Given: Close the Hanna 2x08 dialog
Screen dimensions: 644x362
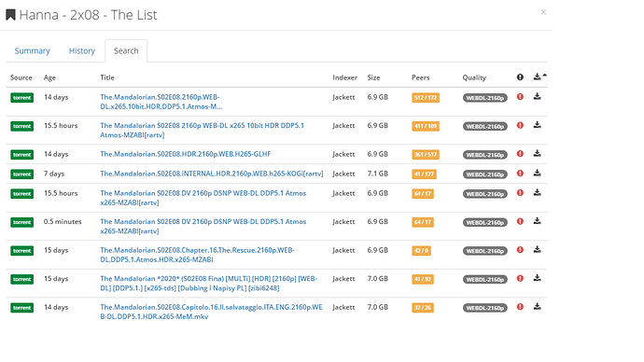Looking at the screenshot, I should 543,12.
